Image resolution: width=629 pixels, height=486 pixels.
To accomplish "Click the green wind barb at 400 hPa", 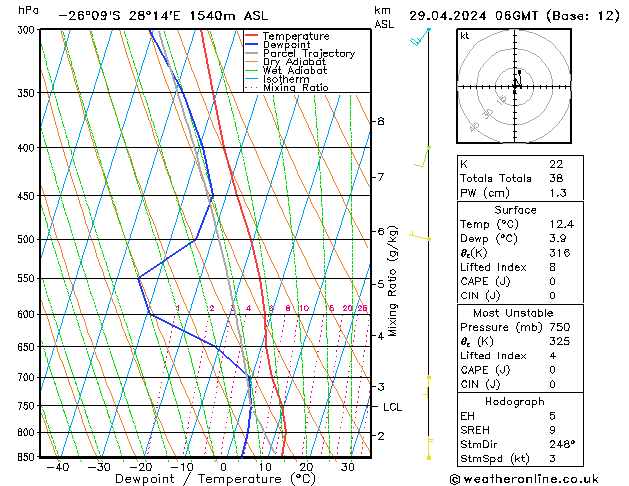I will (422, 157).
